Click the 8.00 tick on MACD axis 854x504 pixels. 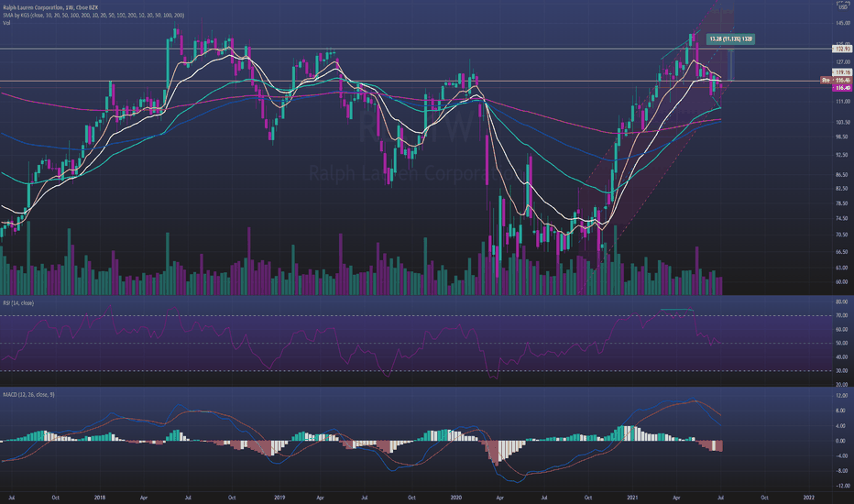coord(843,411)
